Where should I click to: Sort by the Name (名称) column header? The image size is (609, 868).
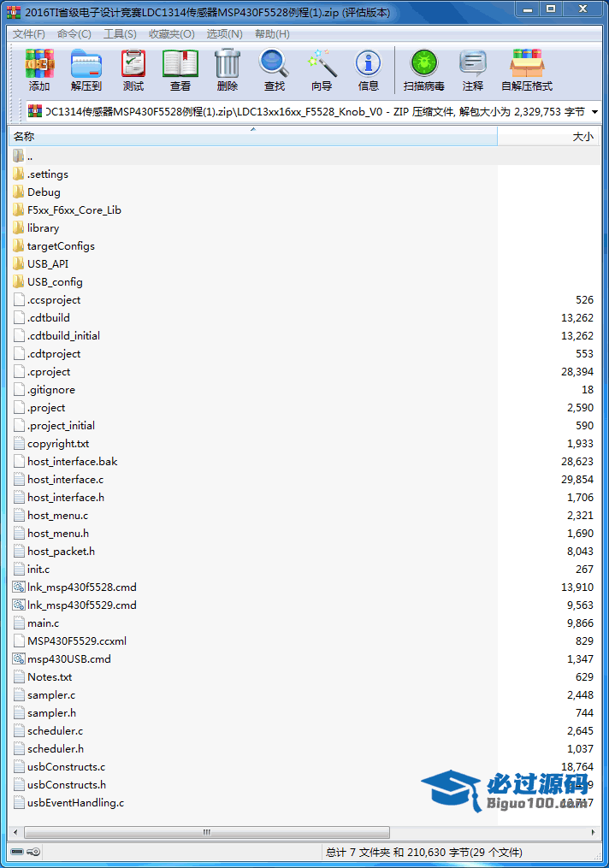point(253,136)
